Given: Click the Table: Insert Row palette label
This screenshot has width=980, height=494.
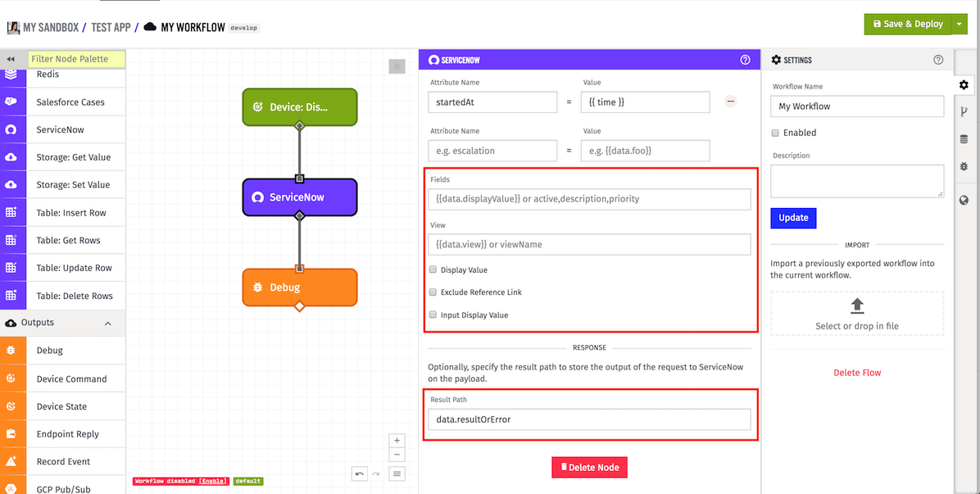Looking at the screenshot, I should pos(71,212).
